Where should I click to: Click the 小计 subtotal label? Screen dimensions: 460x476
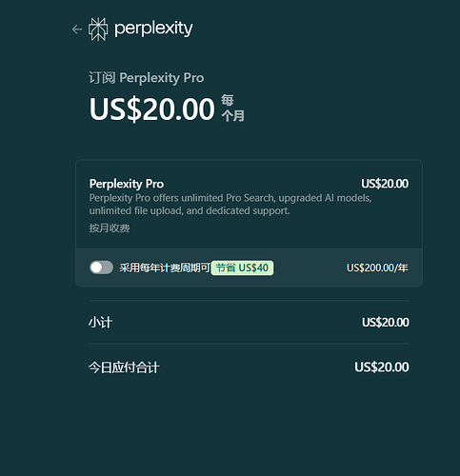(x=100, y=323)
